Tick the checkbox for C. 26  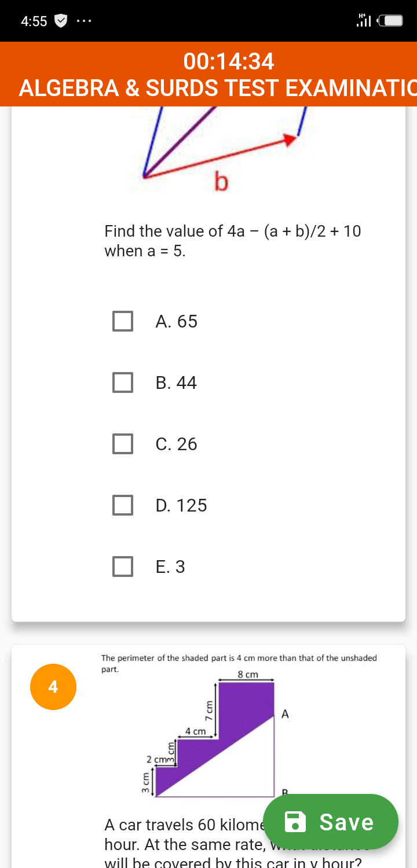point(122,444)
